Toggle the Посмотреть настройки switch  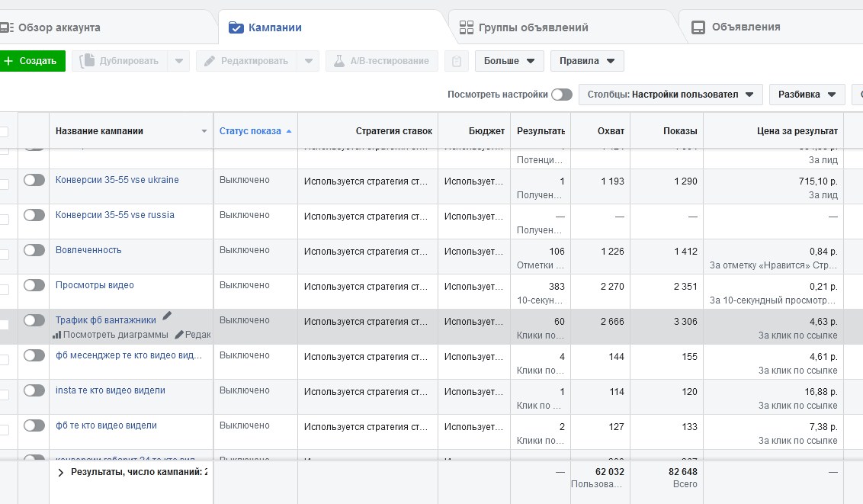[x=562, y=95]
